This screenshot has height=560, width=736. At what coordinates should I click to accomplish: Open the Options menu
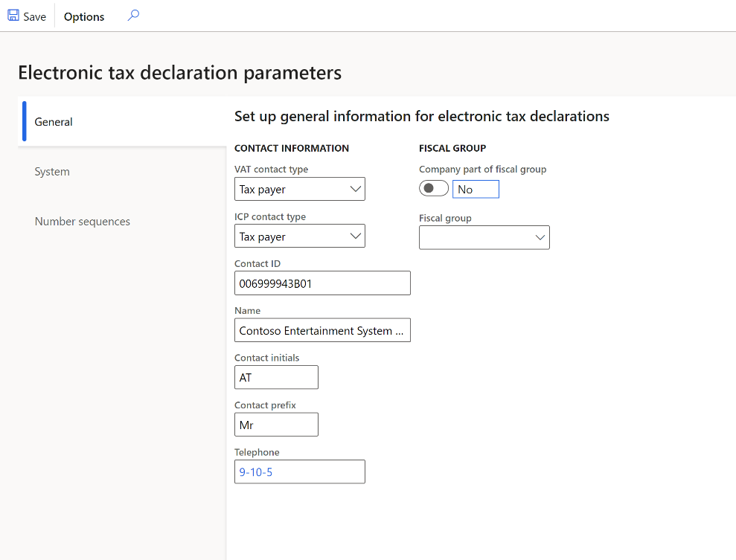pos(83,16)
